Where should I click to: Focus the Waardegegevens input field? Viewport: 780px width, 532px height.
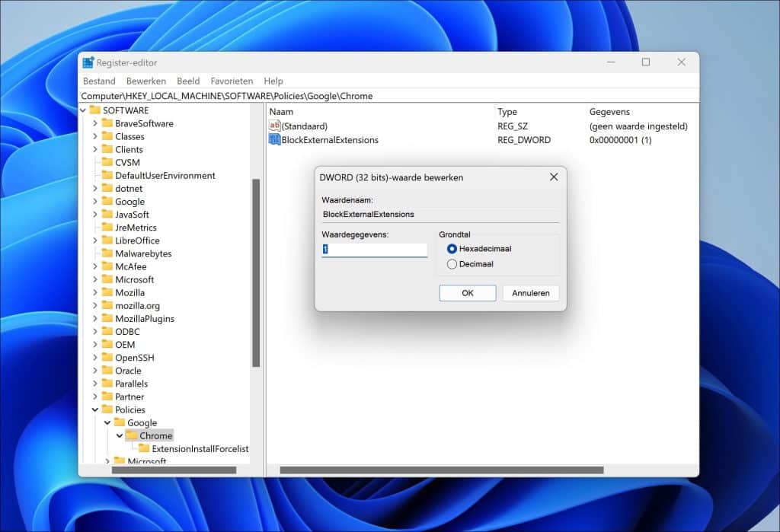[x=375, y=249]
